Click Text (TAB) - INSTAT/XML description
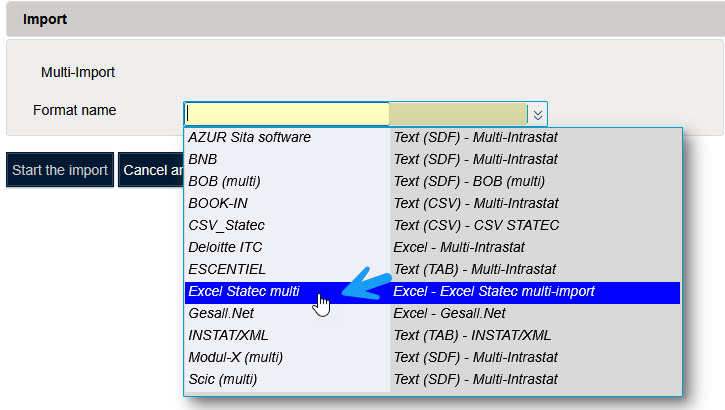725x410 pixels. [472, 335]
